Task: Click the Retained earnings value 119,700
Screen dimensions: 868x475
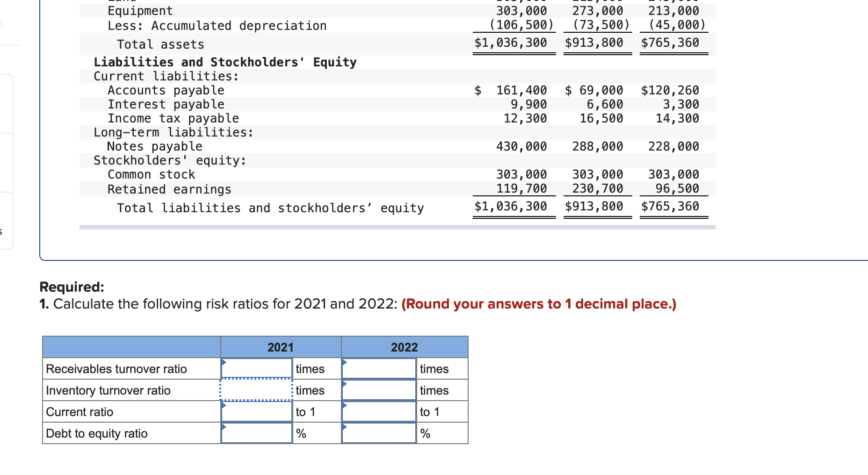Action: (x=521, y=188)
